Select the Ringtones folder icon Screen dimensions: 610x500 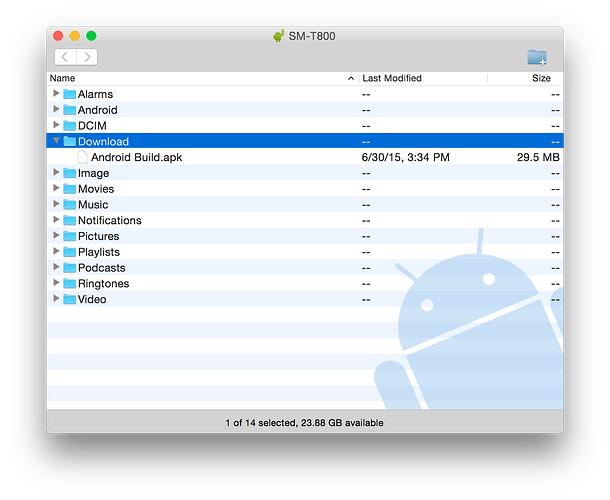tap(70, 283)
